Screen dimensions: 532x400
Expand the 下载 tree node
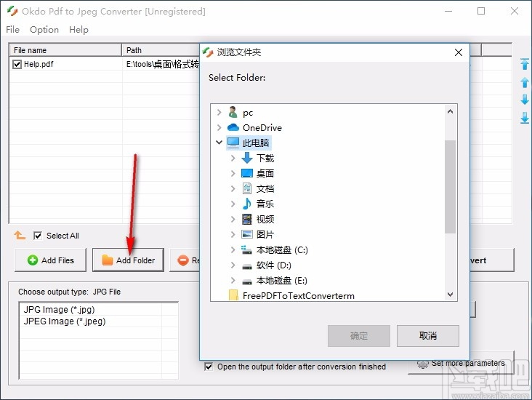tap(233, 158)
